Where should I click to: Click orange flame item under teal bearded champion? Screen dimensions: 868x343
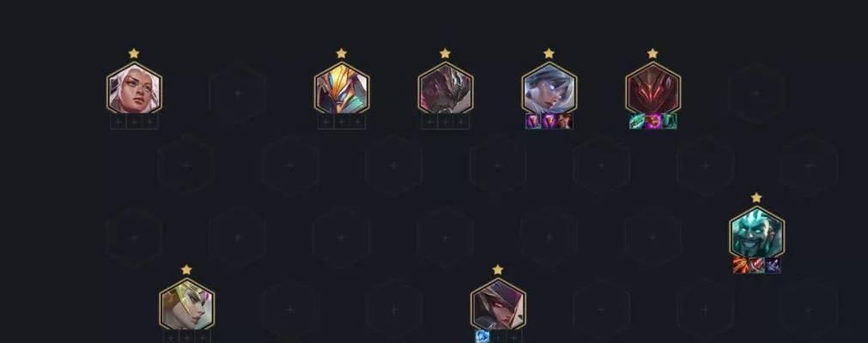pos(741,266)
